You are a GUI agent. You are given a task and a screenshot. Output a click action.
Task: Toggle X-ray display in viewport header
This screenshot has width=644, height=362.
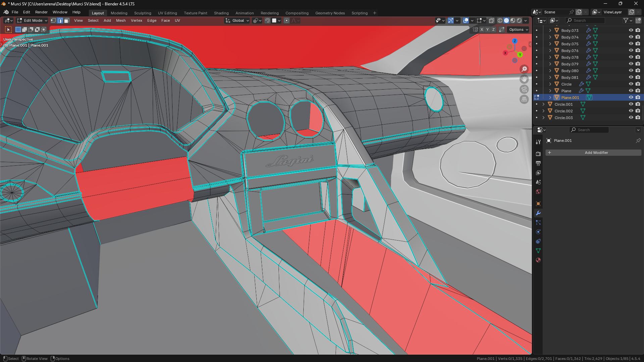pyautogui.click(x=491, y=20)
